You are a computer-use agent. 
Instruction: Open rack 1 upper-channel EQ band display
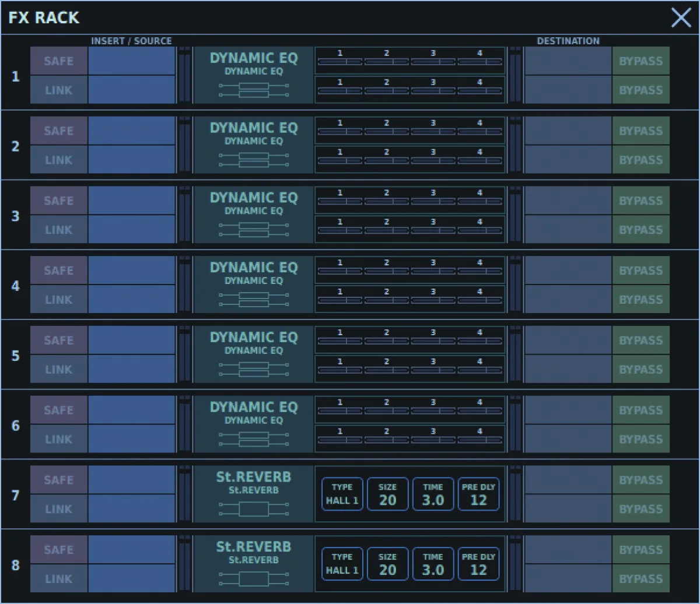tap(410, 61)
